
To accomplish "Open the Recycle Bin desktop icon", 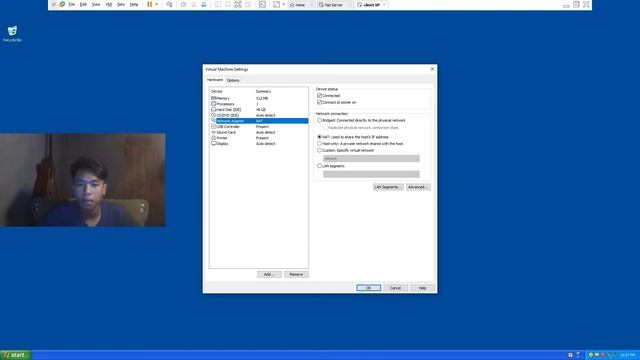I will click(12, 34).
